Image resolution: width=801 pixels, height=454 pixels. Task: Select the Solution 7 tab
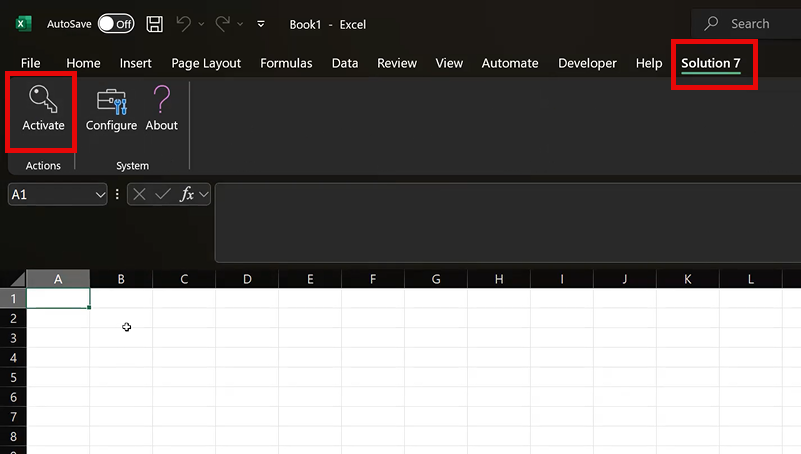pyautogui.click(x=711, y=63)
